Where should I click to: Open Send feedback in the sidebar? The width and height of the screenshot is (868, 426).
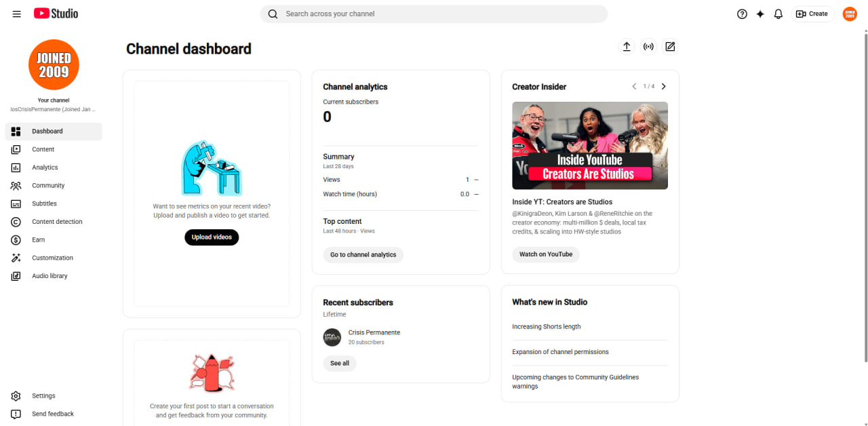tap(54, 414)
